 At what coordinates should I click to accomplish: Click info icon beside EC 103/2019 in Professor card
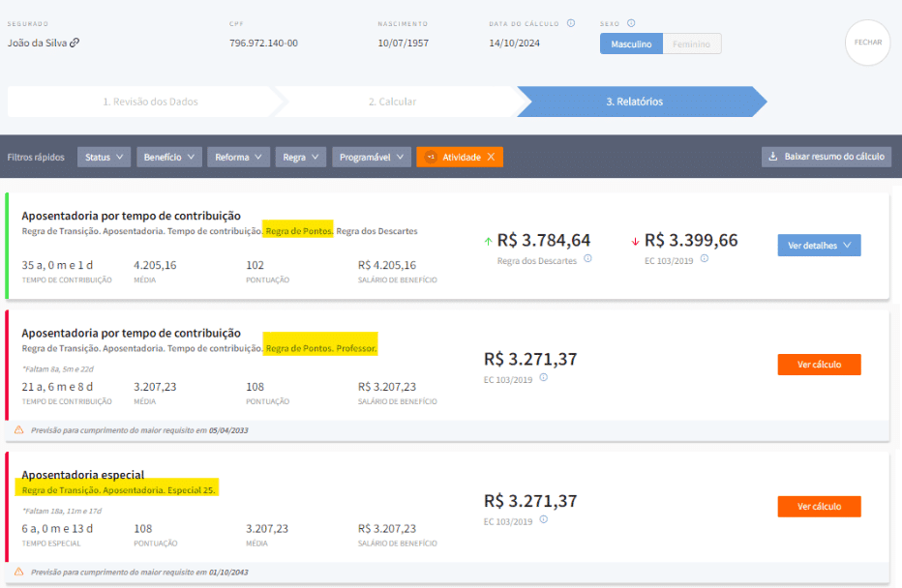543,377
